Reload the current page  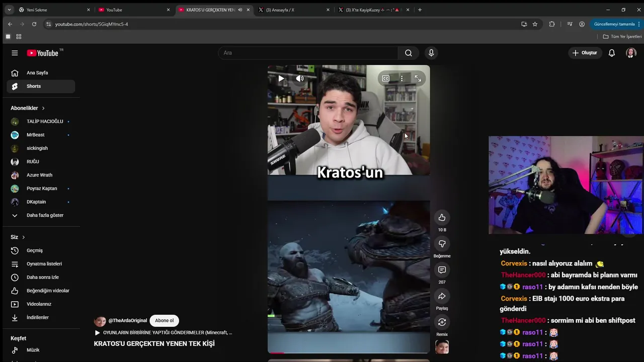[x=34, y=24]
